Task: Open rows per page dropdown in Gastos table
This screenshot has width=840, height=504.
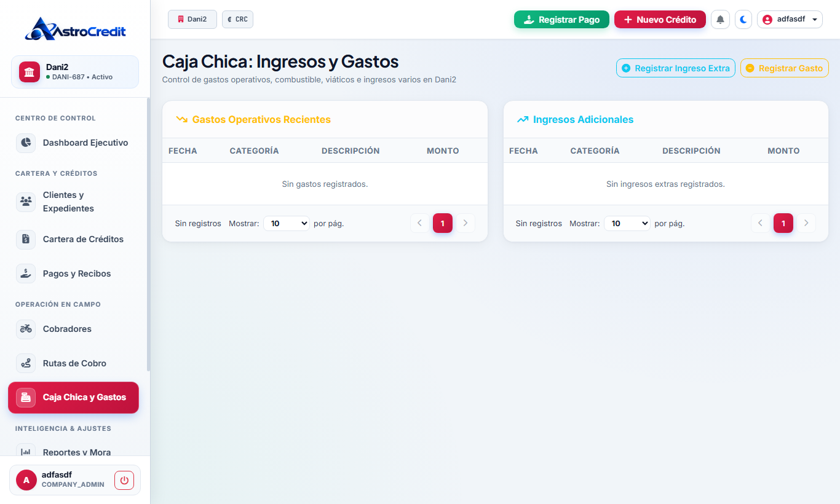Action: 287,224
